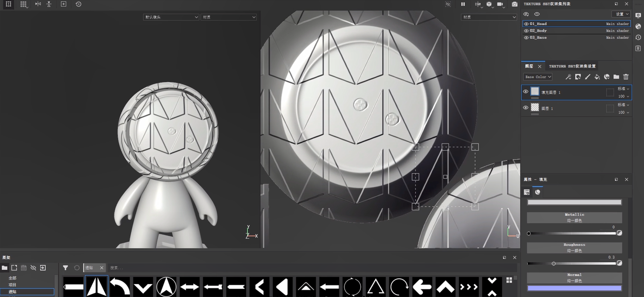
Task: Click the camera screenshot icon in top toolbar
Action: (x=514, y=4)
